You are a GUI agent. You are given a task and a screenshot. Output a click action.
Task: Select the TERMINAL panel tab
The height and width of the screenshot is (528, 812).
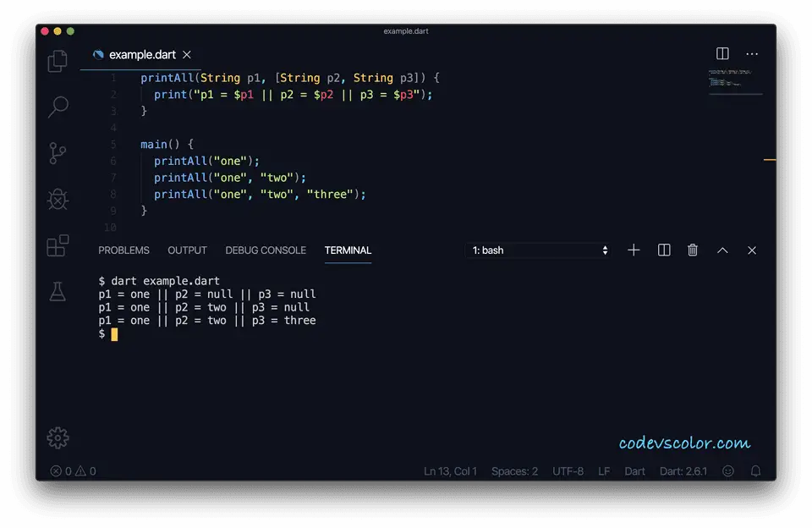(348, 250)
